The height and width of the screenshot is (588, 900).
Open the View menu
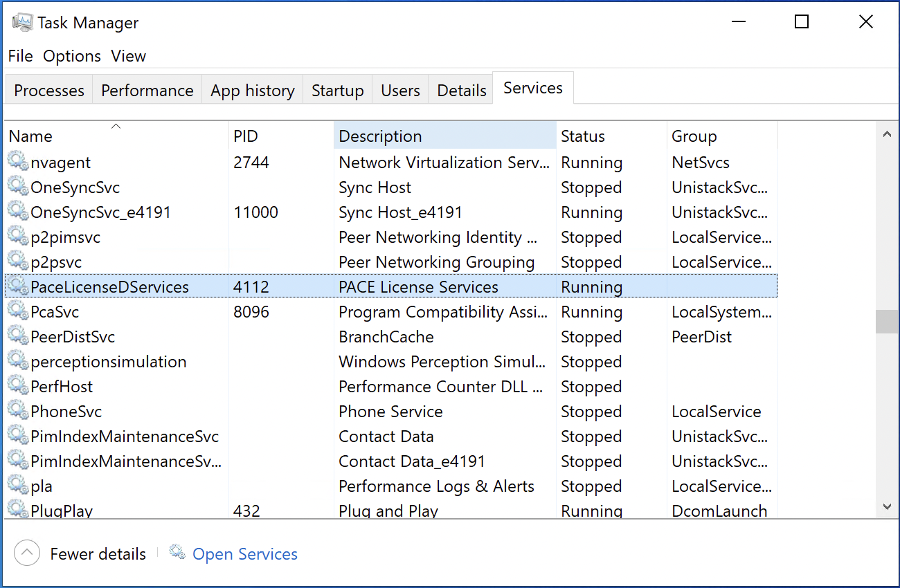tap(128, 56)
